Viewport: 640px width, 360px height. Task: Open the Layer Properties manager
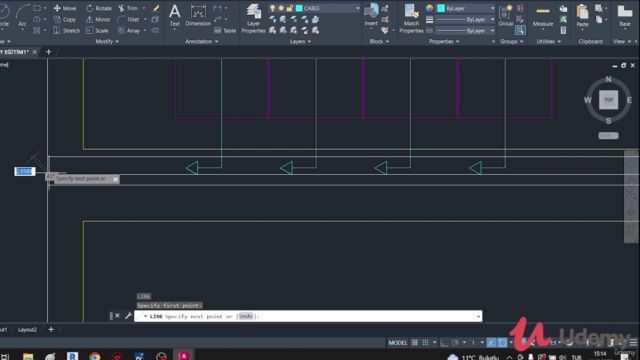pos(253,19)
